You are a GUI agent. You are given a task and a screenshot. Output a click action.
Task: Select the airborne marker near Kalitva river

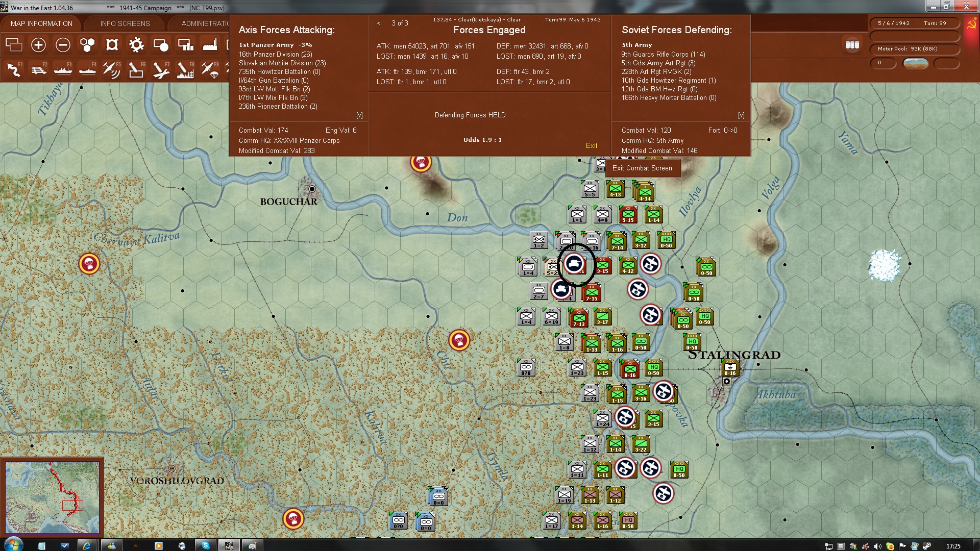point(89,264)
